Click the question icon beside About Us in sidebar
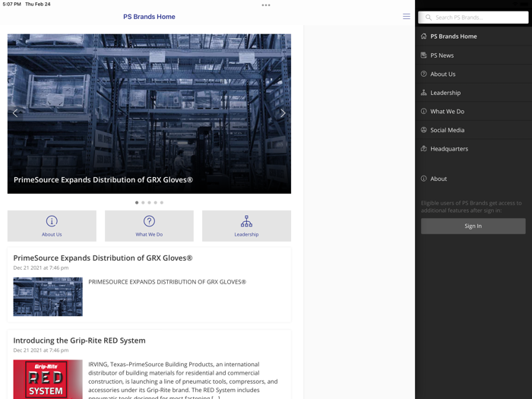This screenshot has width=532, height=399. (x=424, y=74)
